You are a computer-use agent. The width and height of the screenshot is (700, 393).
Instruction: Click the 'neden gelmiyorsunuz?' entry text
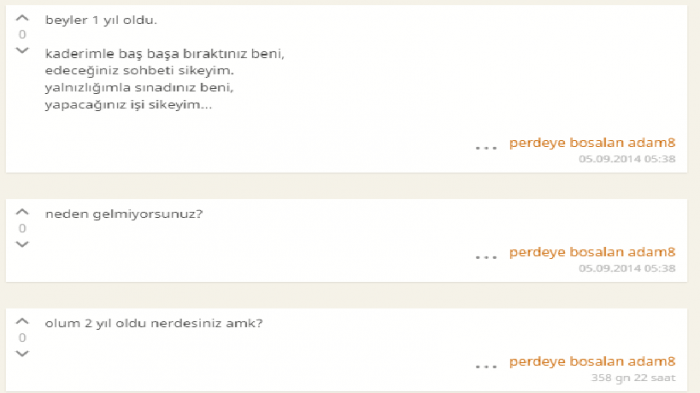click(124, 214)
